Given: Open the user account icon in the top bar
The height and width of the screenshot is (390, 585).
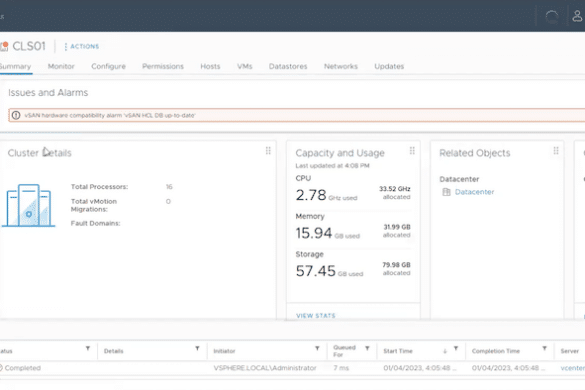Looking at the screenshot, I should click(577, 16).
